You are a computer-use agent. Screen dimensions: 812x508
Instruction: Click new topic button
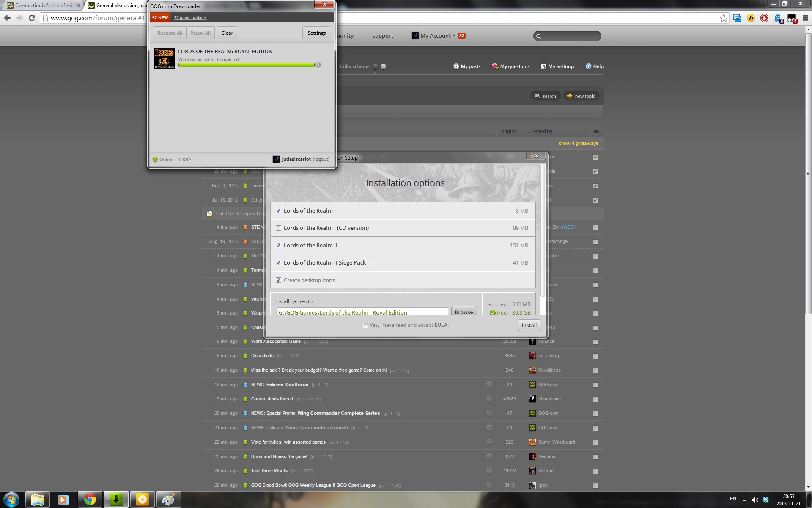(581, 96)
